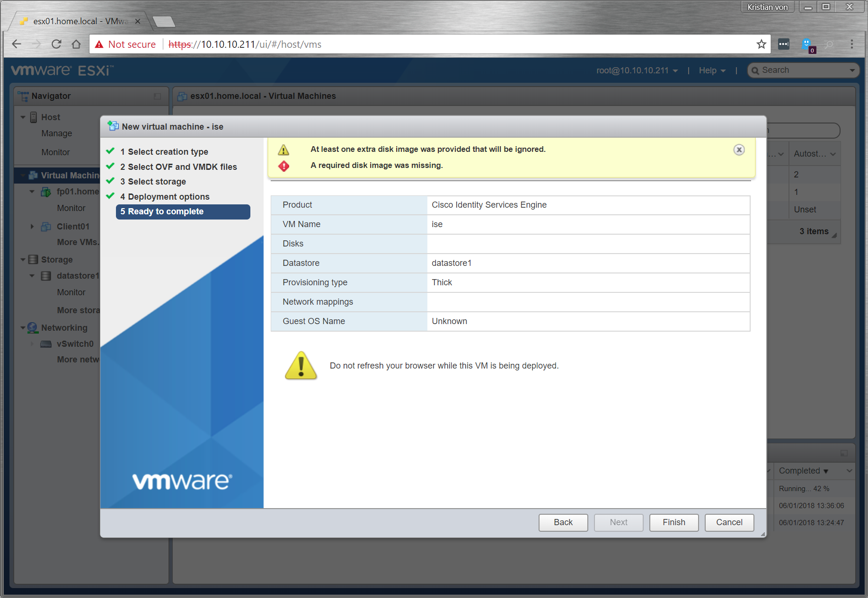Expand the Client01 tree node

pos(32,227)
